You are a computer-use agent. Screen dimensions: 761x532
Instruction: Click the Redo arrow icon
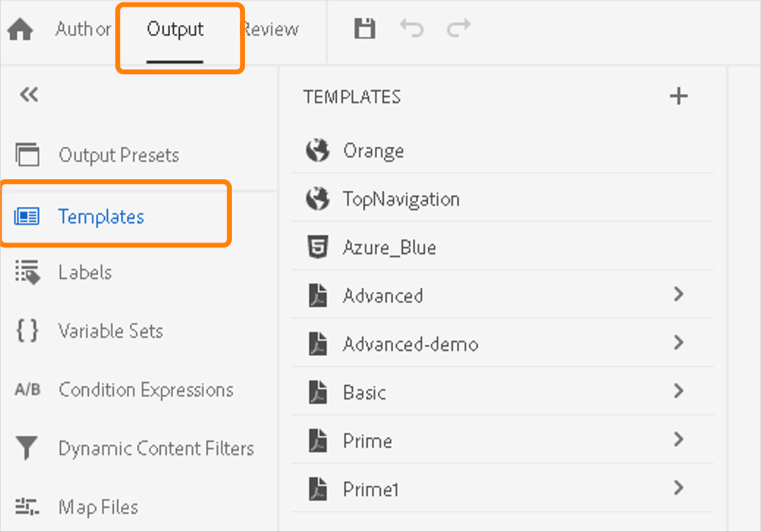click(459, 29)
